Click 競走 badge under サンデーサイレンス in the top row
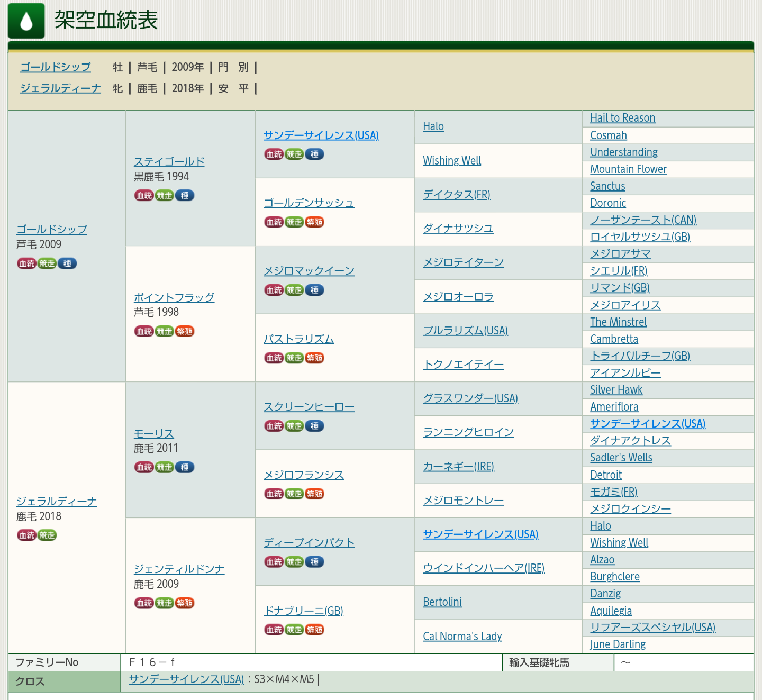Screen dimensions: 762x700 (294, 154)
